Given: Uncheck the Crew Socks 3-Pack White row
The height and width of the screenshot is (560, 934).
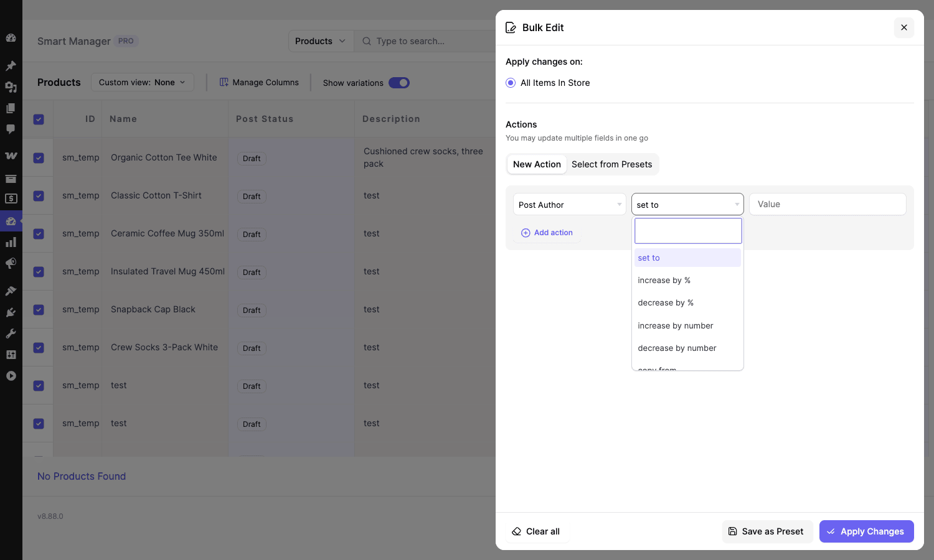Looking at the screenshot, I should click(x=39, y=348).
